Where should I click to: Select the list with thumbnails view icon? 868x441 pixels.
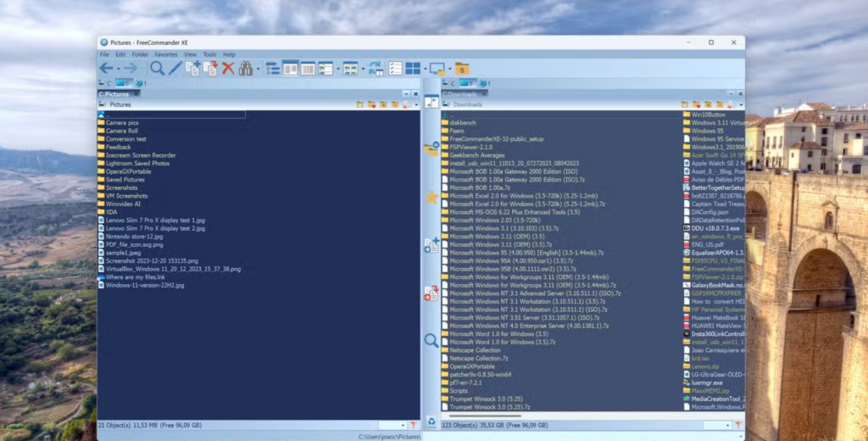click(x=325, y=68)
